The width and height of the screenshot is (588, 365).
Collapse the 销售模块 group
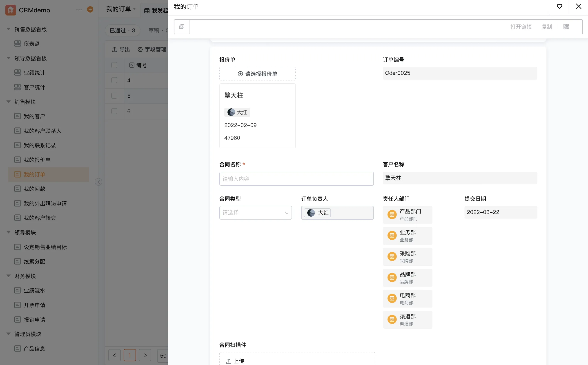[x=9, y=102]
